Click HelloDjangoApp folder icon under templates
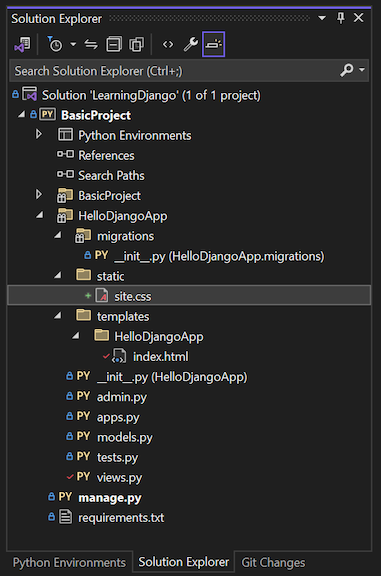This screenshot has height=576, width=381. [102, 335]
